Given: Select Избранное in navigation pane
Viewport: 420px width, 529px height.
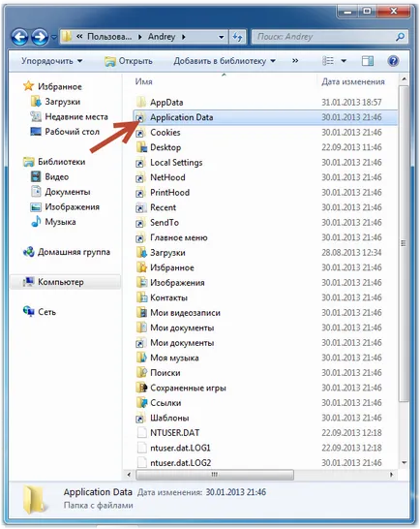Looking at the screenshot, I should [x=59, y=86].
